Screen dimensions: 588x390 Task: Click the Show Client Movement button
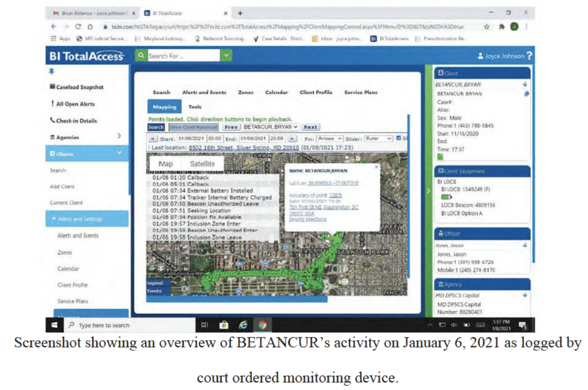pyautogui.click(x=194, y=127)
